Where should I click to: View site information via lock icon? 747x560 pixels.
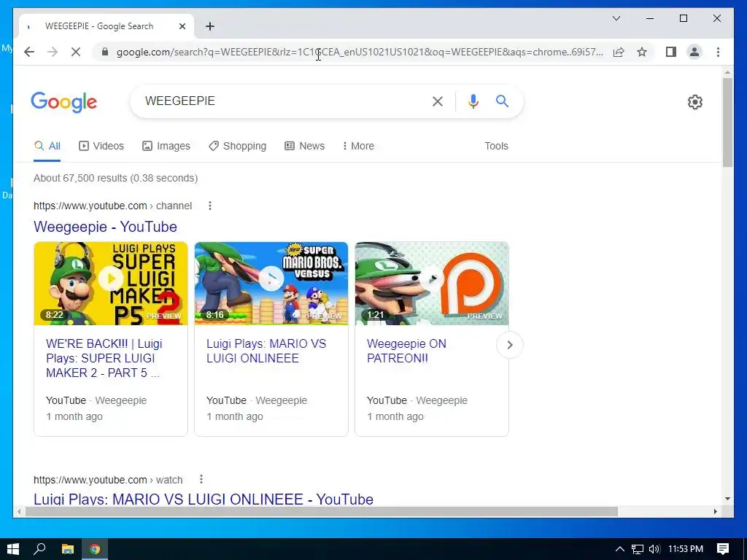[105, 52]
